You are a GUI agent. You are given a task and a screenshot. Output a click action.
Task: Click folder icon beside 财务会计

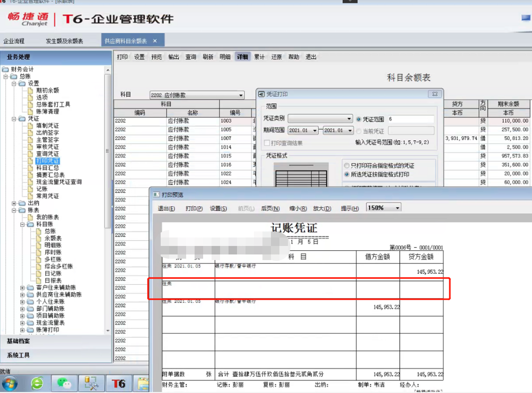pos(6,69)
